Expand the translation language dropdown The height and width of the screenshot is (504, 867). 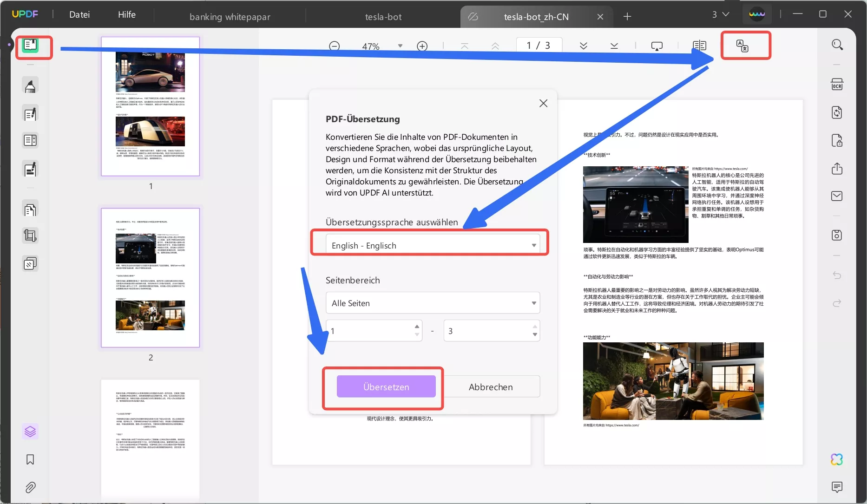click(534, 245)
